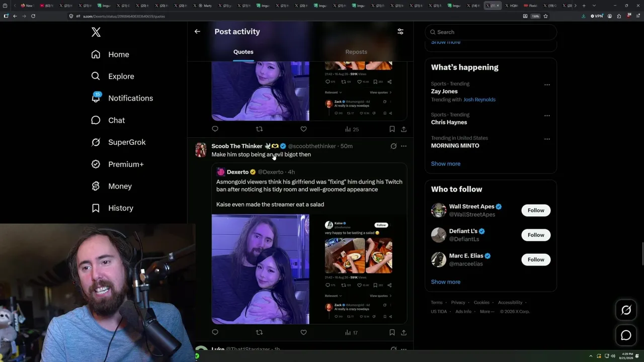The image size is (644, 362).
Task: Repost the post with 25 views
Action: click(x=259, y=129)
